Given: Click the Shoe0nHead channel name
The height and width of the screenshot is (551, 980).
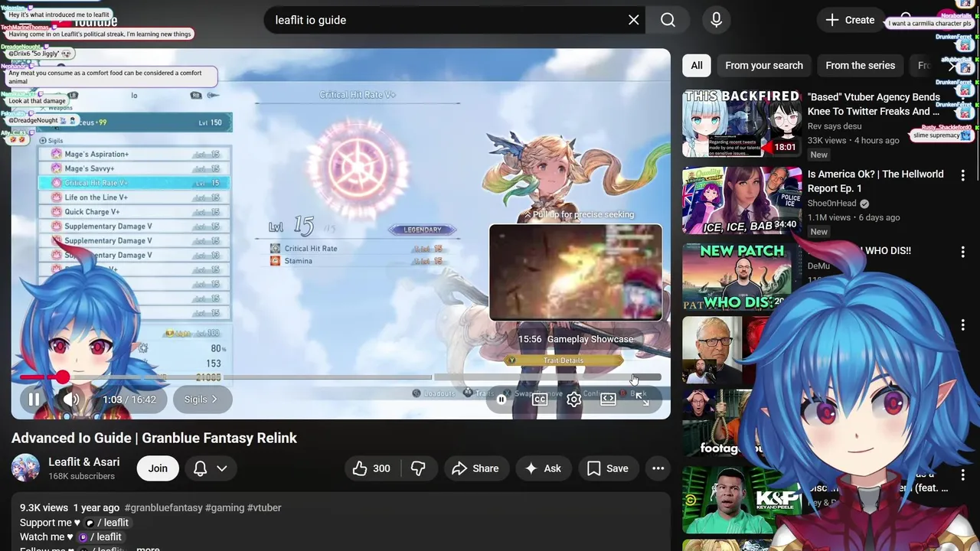Looking at the screenshot, I should coord(833,204).
